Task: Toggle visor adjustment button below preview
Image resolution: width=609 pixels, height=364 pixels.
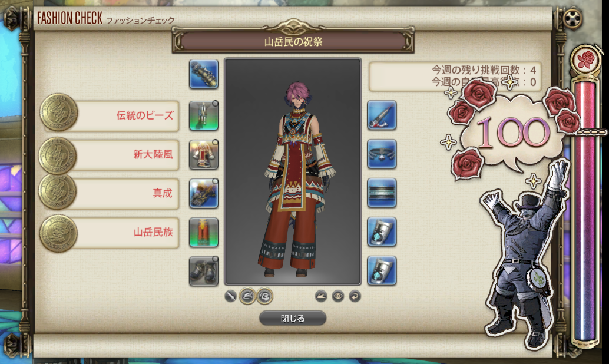Action: point(265,296)
